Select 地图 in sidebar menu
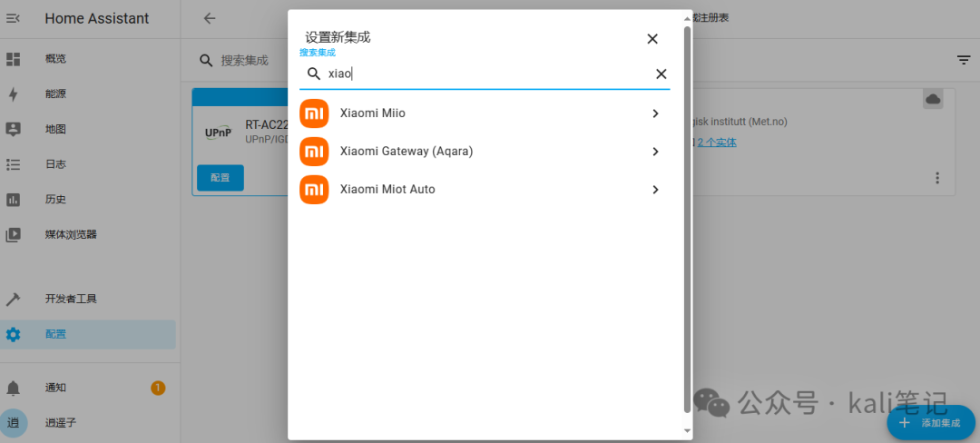This screenshot has width=980, height=443. tap(55, 129)
